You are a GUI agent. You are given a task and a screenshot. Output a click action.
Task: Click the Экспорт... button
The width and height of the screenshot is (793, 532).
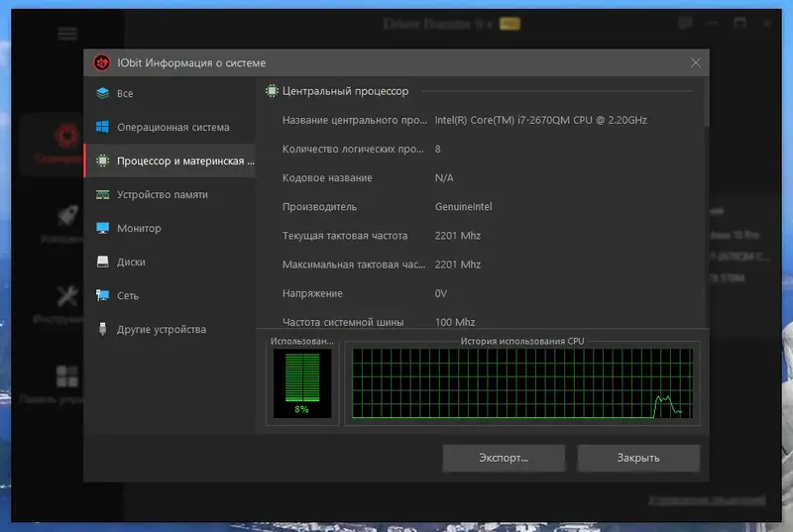[504, 458]
